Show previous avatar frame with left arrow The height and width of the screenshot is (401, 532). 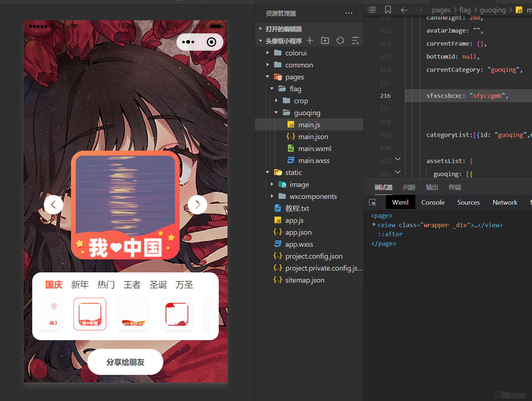(x=53, y=205)
